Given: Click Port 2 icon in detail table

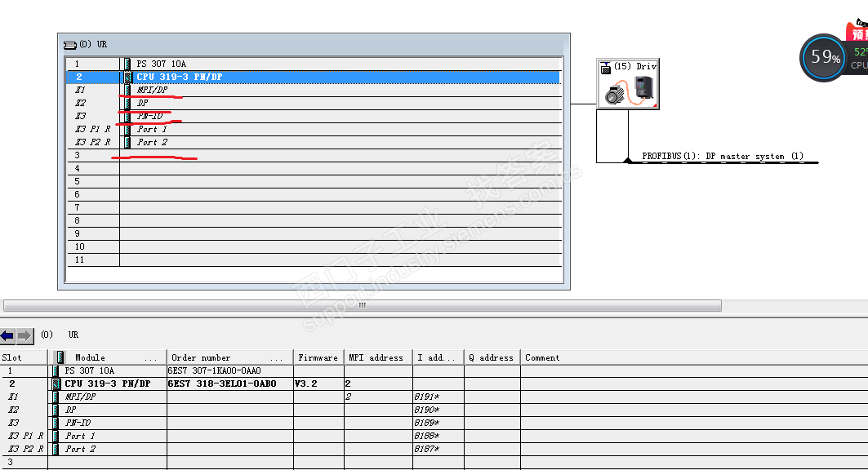Looking at the screenshot, I should [56, 449].
